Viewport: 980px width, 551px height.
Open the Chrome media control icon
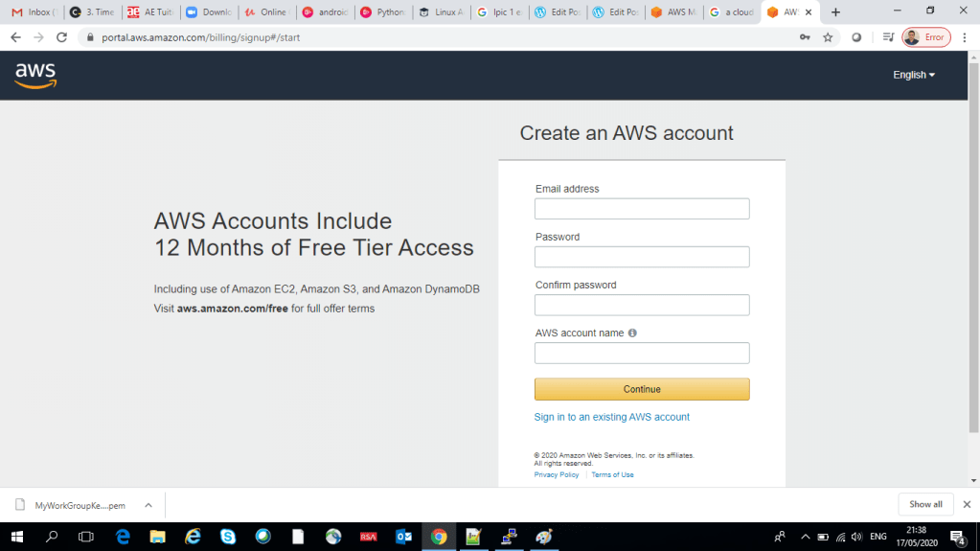point(888,37)
